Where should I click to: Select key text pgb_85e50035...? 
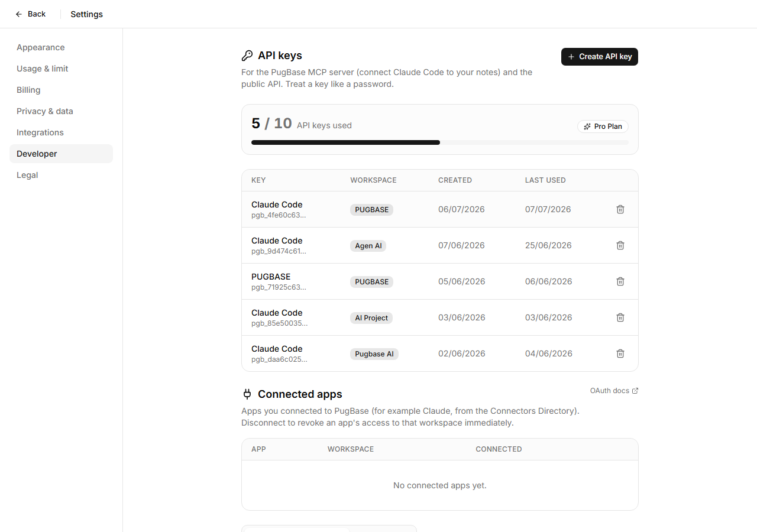279,323
